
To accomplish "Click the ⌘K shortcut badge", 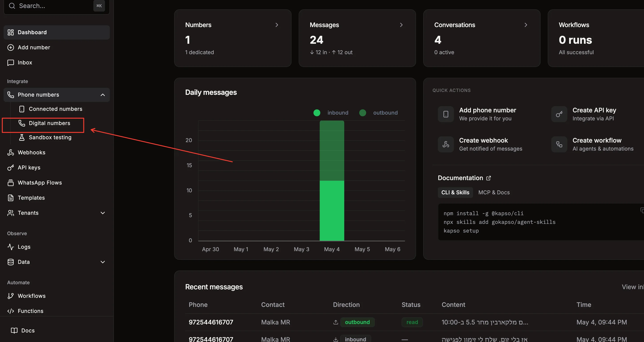I will coord(99,6).
